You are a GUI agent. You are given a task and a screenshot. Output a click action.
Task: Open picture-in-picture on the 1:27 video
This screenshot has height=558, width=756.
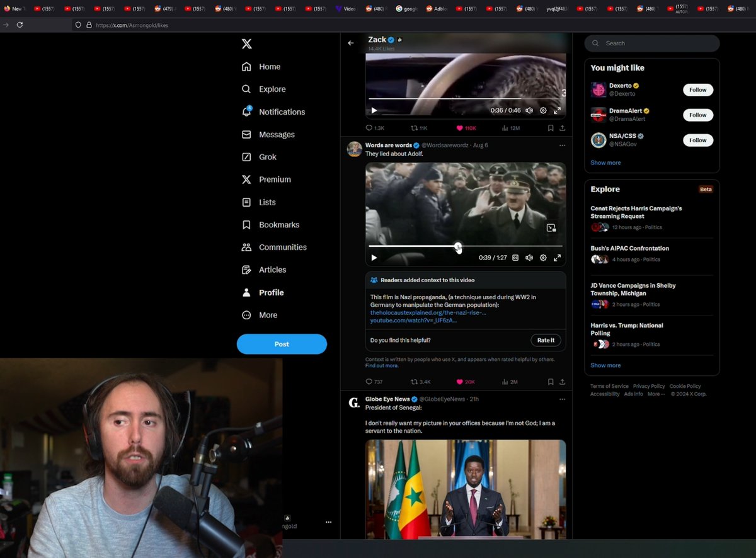[x=551, y=228]
